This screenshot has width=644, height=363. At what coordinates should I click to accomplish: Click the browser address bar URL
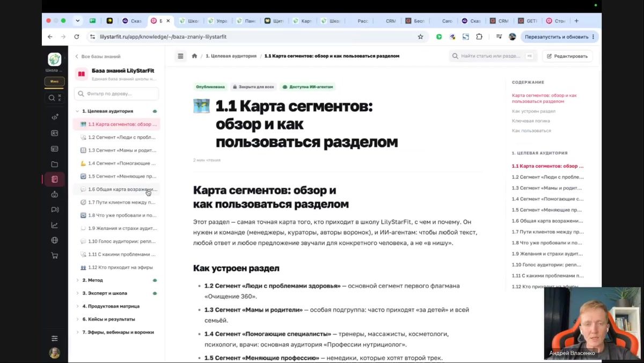(163, 37)
